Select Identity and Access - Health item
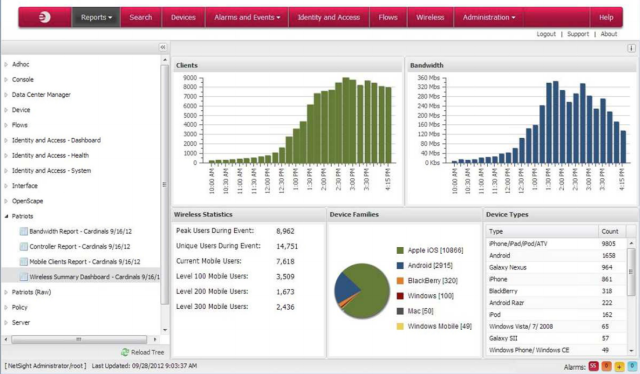 tap(50, 156)
